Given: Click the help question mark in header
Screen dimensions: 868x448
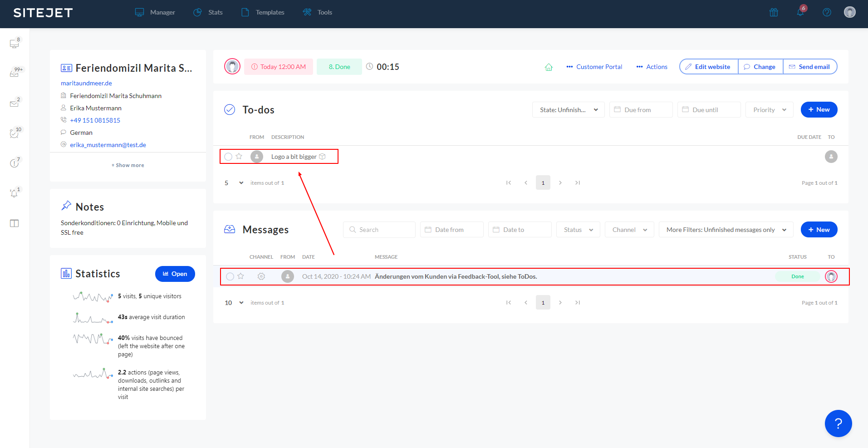Looking at the screenshot, I should 827,12.
